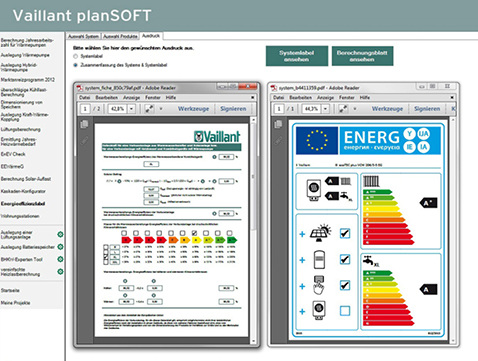
Task: Open Signieren pane in system_fiche PDF window
Action: coord(233,109)
